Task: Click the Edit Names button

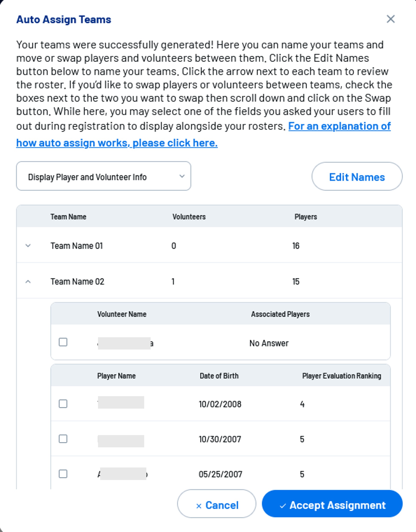Action: (x=357, y=177)
